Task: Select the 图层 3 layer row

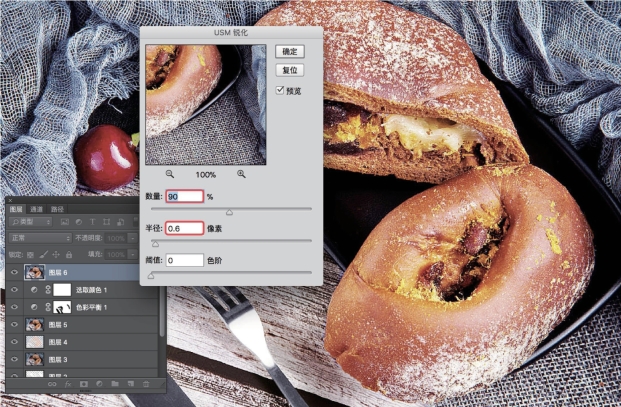Action: (82, 359)
